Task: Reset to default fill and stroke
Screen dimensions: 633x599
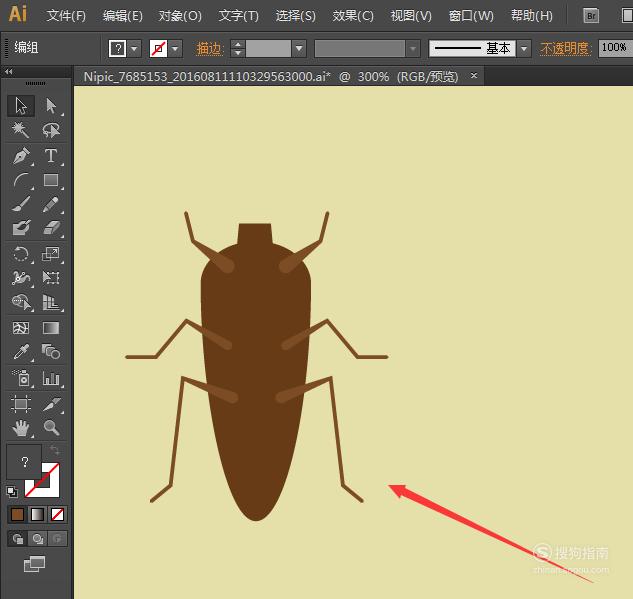Action: pyautogui.click(x=12, y=492)
